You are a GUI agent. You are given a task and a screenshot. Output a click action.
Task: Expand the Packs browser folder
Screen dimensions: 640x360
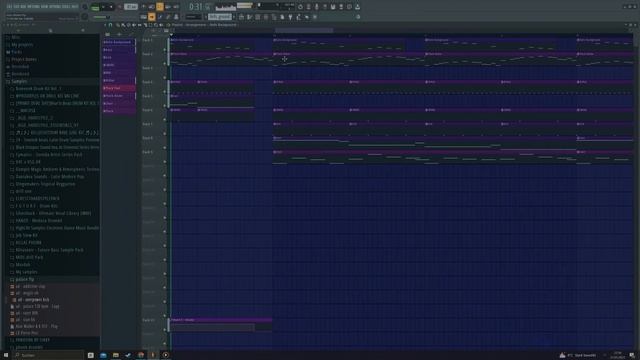17,52
